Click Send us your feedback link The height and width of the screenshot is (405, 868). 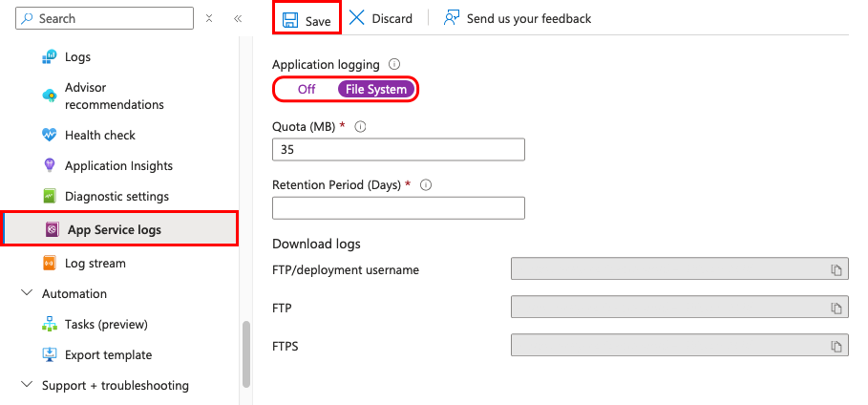pos(529,18)
